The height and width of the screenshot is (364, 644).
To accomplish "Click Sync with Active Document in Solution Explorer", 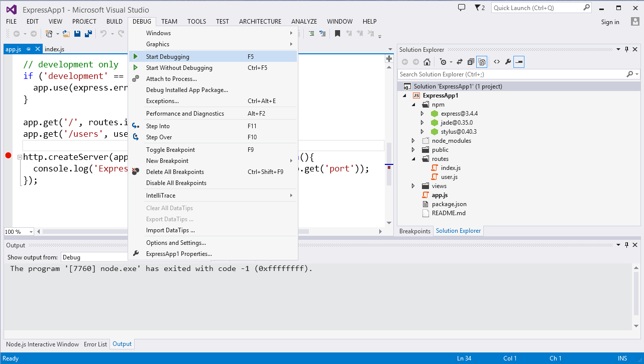I will click(x=460, y=61).
